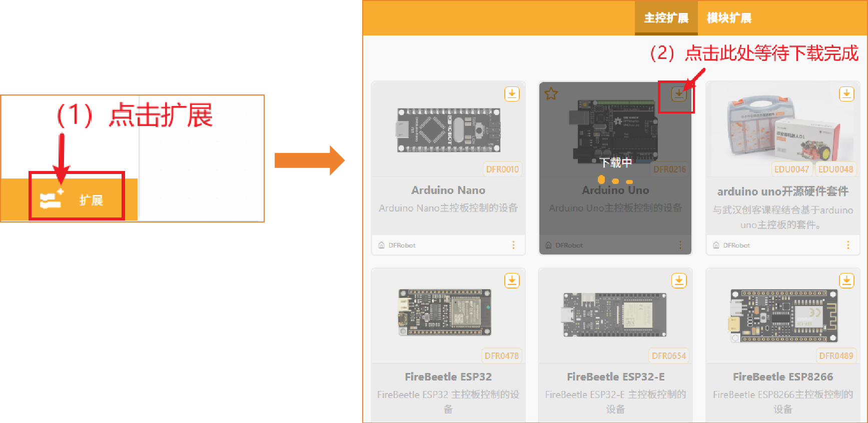Download the FireBeetle ESP32 extension

pos(512,280)
